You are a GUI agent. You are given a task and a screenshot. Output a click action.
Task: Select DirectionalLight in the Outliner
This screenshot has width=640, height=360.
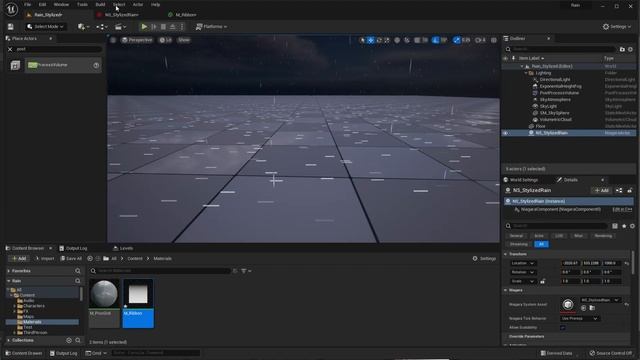click(x=555, y=80)
